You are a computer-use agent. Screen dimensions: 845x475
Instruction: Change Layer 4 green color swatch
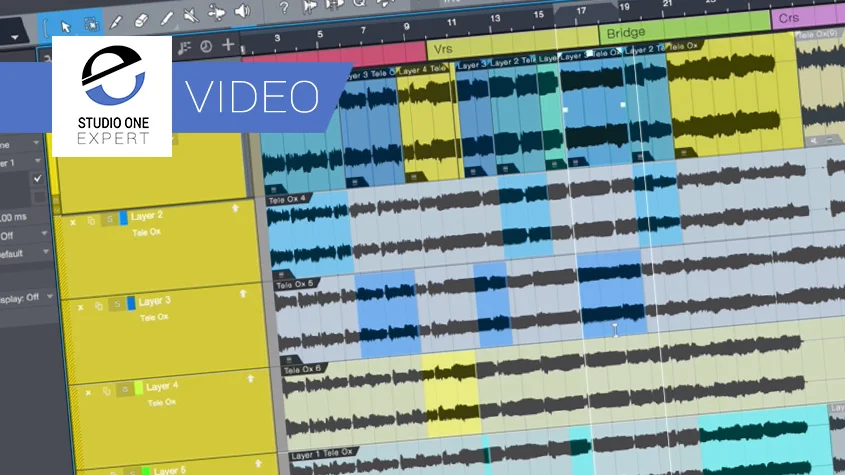pyautogui.click(x=138, y=388)
